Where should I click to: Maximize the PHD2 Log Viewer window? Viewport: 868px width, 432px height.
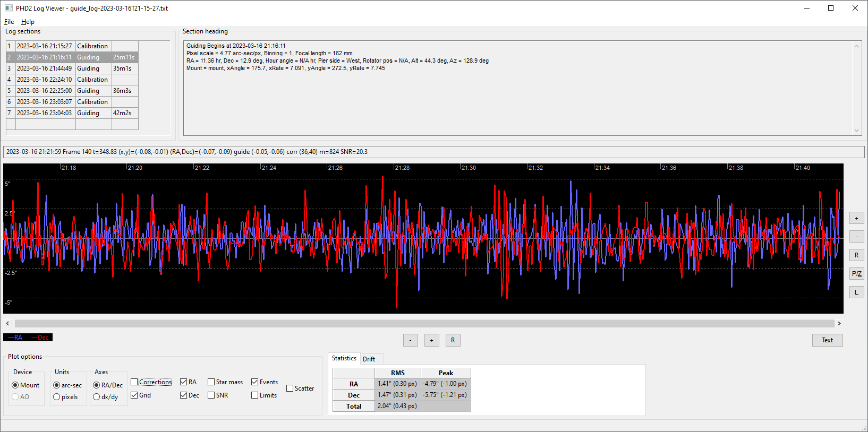pyautogui.click(x=831, y=8)
